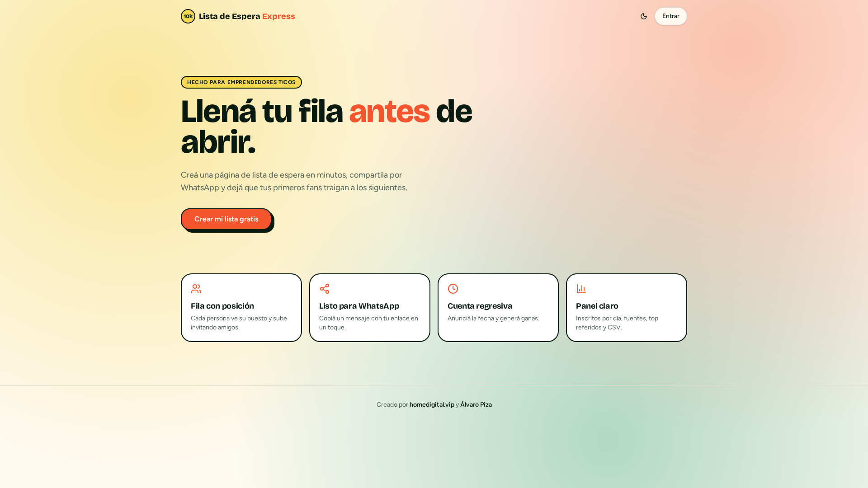Click the Panel claro heading

(x=597, y=306)
